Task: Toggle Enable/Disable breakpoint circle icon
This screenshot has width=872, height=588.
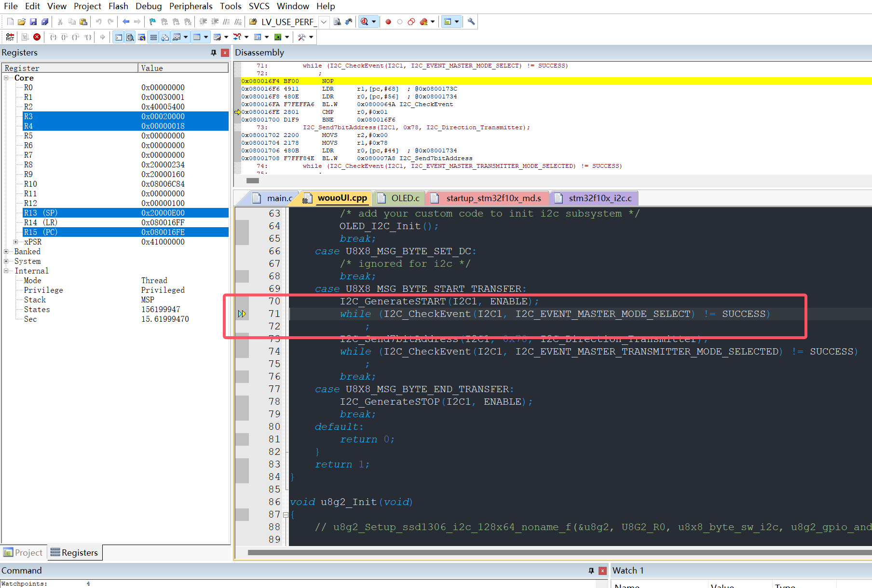Action: point(400,22)
